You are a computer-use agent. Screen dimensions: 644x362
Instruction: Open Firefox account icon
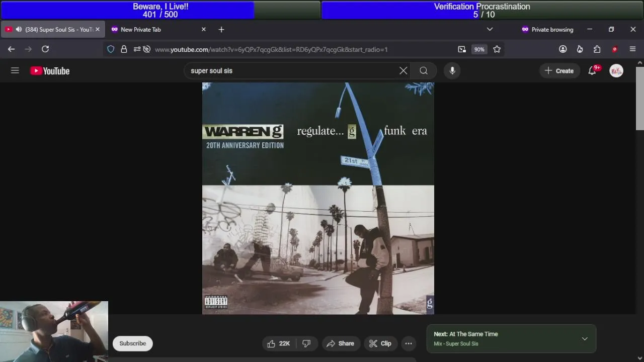coord(563,49)
